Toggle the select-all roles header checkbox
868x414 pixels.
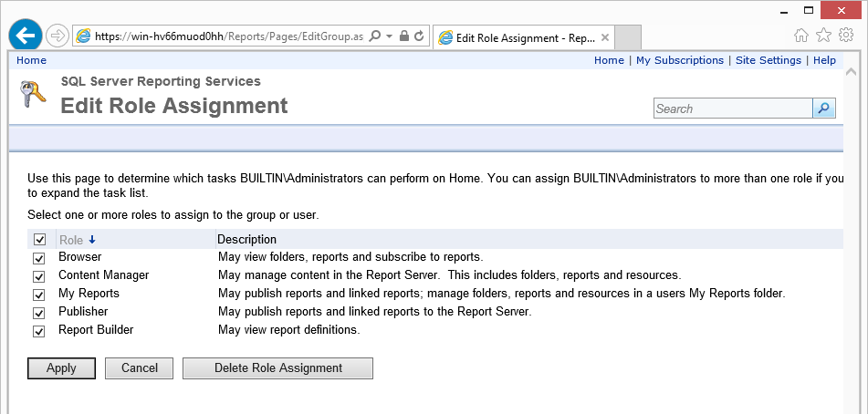[39, 240]
